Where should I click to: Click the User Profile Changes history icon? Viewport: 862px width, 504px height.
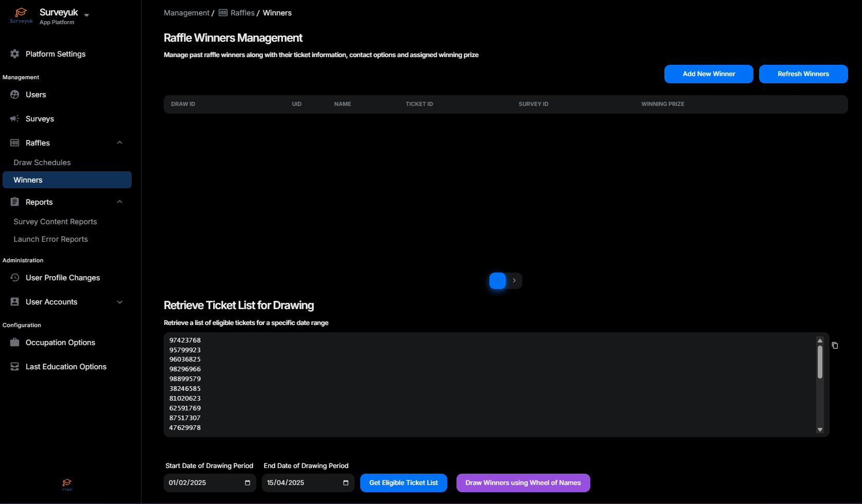click(14, 278)
